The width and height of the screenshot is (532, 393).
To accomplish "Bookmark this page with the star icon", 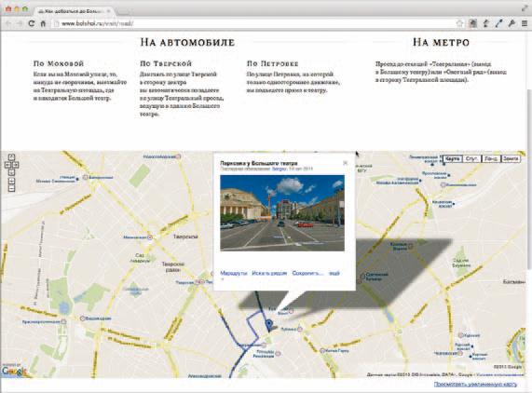I will 459,23.
